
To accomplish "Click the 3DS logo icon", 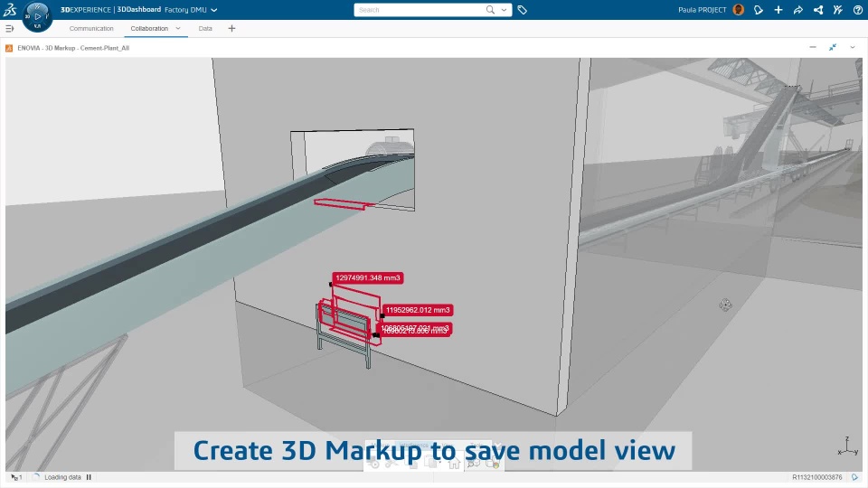I will (9, 9).
